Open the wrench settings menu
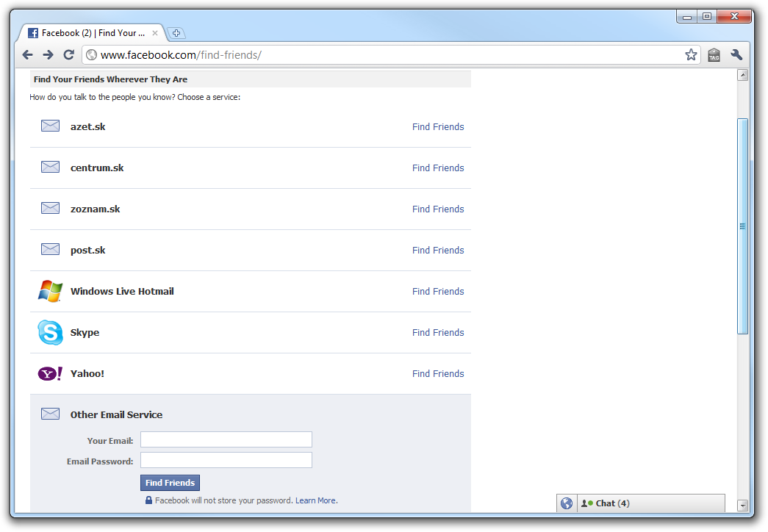Image resolution: width=768 pixels, height=532 pixels. coord(736,55)
